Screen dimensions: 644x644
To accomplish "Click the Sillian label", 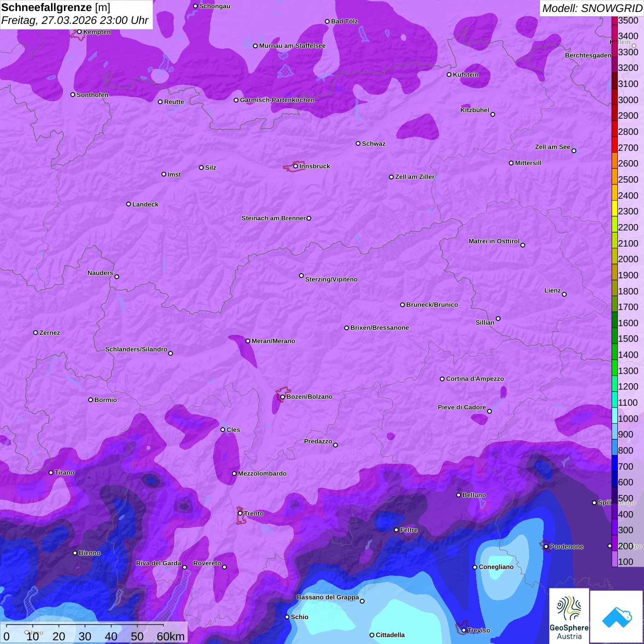I will (485, 322).
